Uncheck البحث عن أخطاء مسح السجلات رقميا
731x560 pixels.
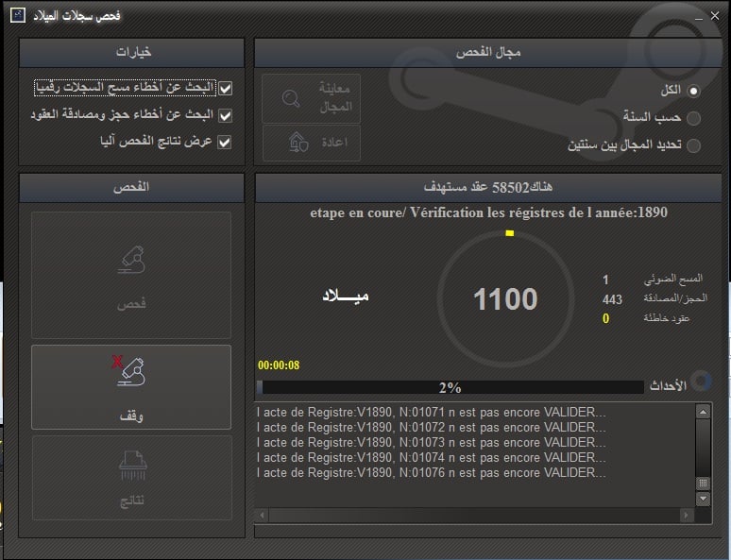pyautogui.click(x=225, y=89)
